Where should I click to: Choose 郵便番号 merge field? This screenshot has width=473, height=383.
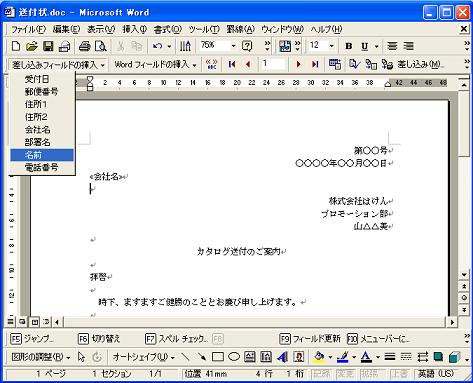point(42,92)
